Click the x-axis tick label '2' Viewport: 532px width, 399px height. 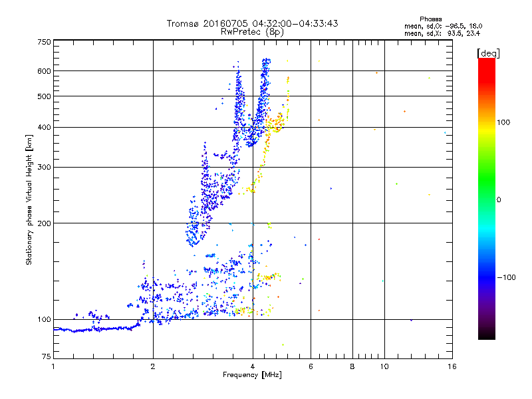[x=153, y=366]
